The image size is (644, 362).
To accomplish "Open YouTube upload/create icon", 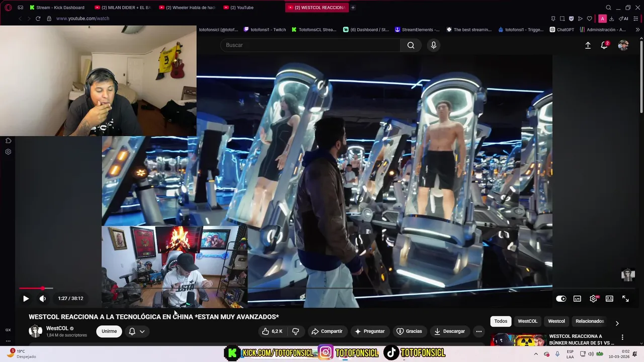I will click(x=588, y=45).
